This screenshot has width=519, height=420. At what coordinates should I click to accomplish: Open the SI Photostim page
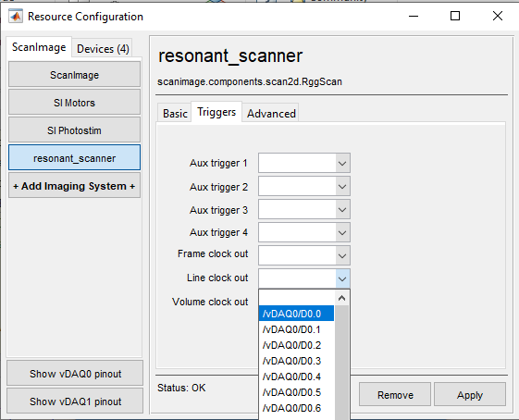point(75,130)
